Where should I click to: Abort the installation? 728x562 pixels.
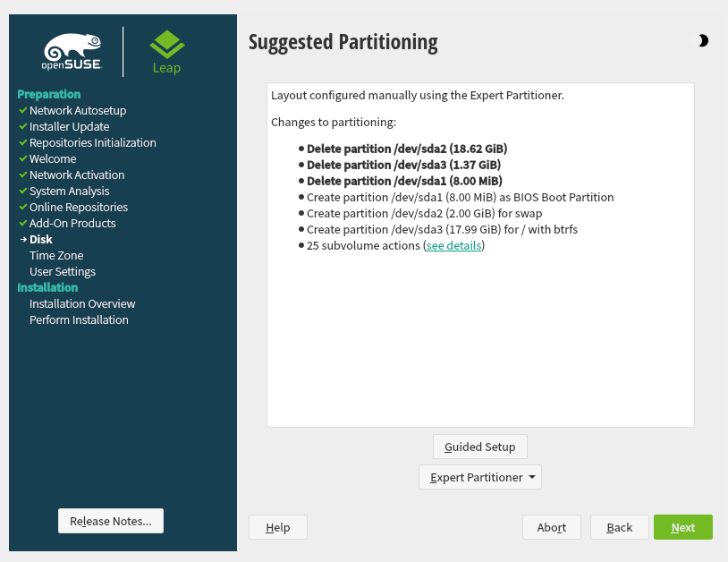(x=551, y=527)
